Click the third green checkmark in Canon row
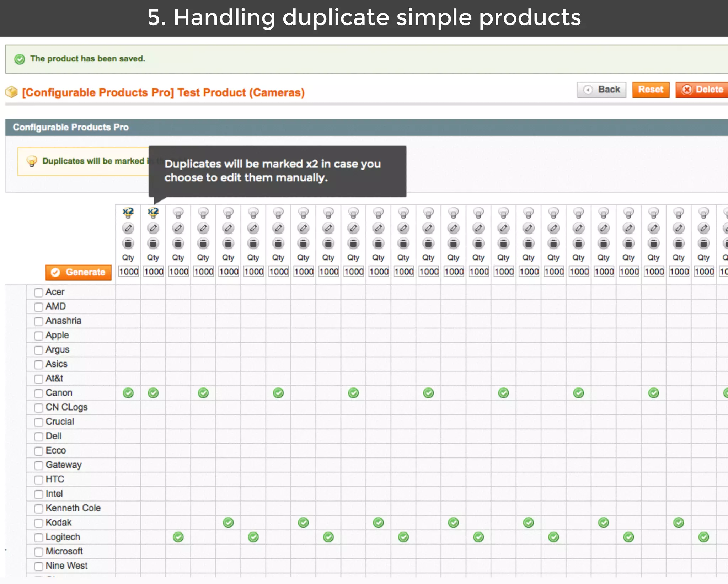This screenshot has height=584, width=728. click(x=203, y=393)
